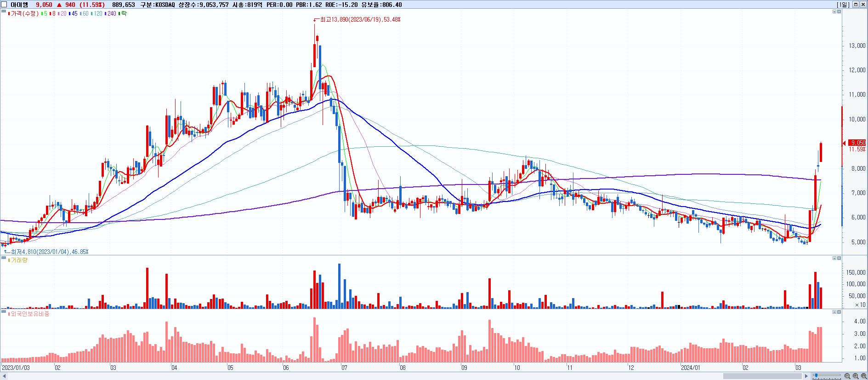The image size is (868, 380).
Task: Click the 유보율:806.40 value in header
Action: [382, 5]
